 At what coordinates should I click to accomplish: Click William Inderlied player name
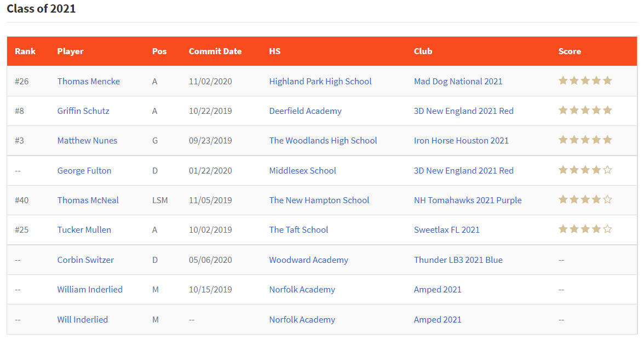point(90,289)
